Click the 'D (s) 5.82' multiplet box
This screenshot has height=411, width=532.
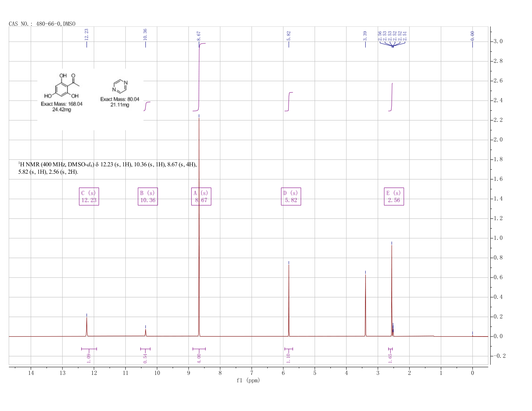(291, 197)
